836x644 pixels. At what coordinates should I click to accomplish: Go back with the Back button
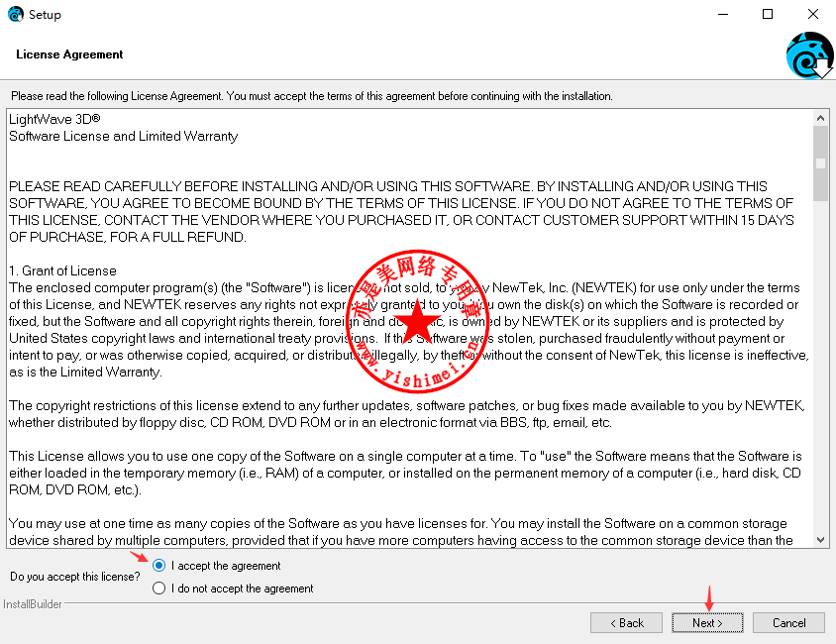626,622
